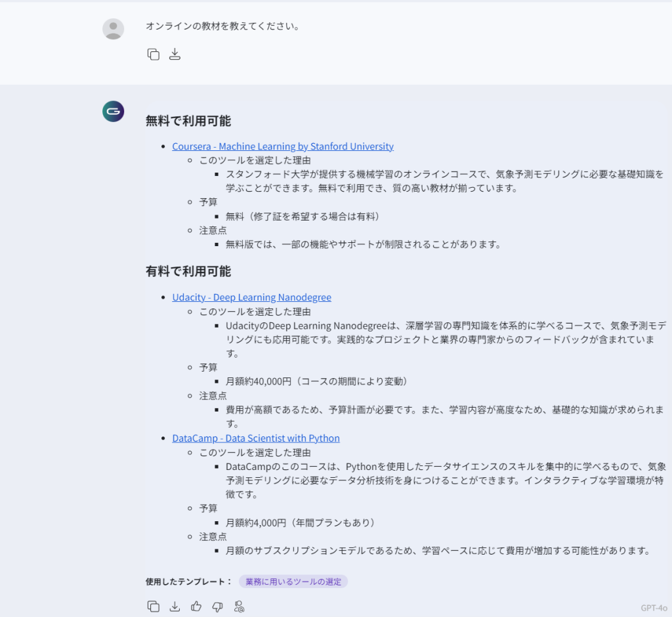The image size is (672, 617).
Task: Click the assistant's G logo avatar
Action: (x=114, y=112)
